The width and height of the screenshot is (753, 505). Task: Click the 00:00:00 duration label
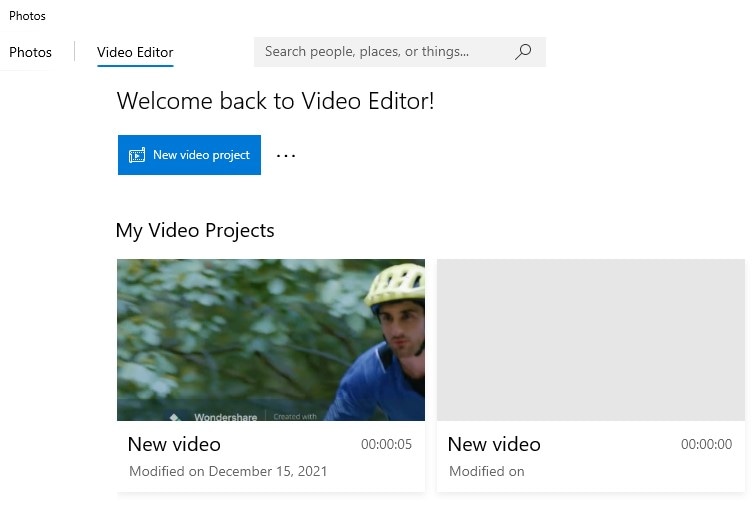pyautogui.click(x=706, y=445)
